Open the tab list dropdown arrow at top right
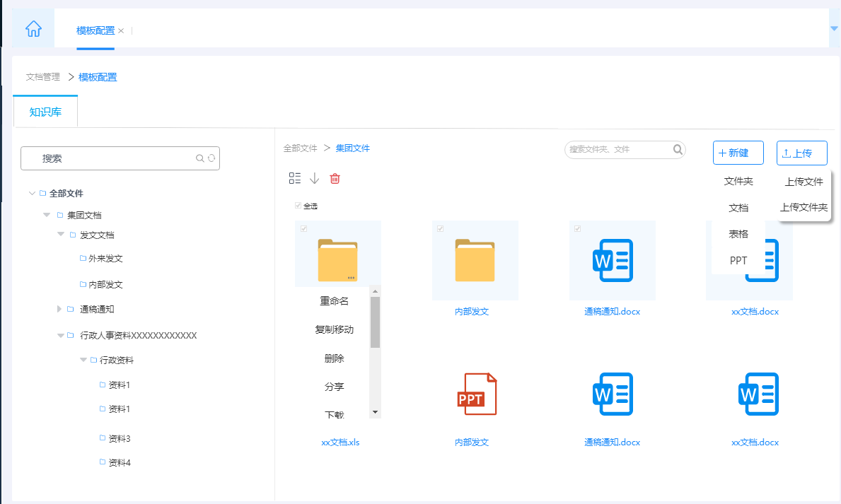Image resolution: width=841 pixels, height=504 pixels. pos(834,28)
